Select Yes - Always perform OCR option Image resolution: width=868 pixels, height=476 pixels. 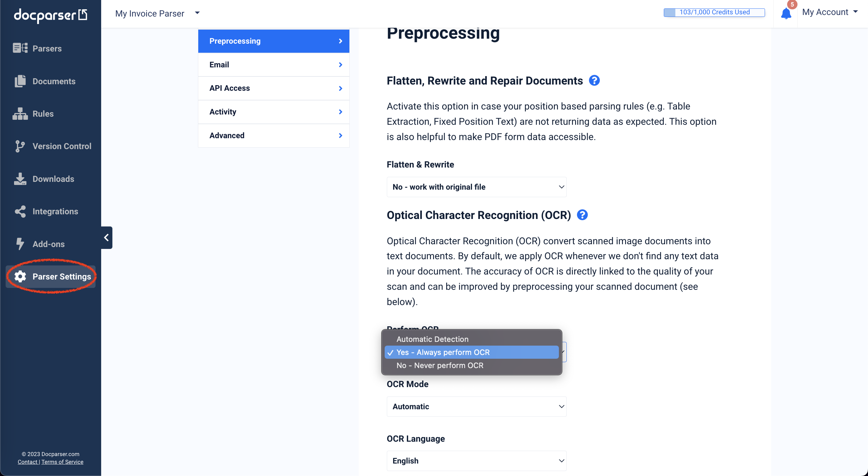[x=443, y=352]
